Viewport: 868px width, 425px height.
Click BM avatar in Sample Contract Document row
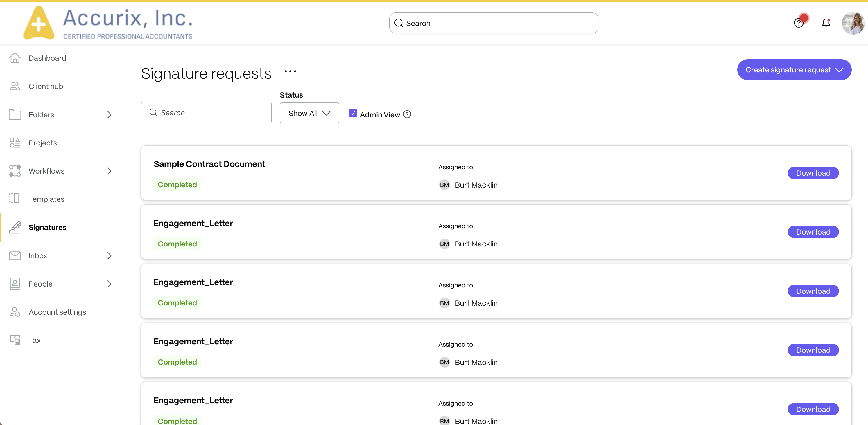tap(444, 185)
